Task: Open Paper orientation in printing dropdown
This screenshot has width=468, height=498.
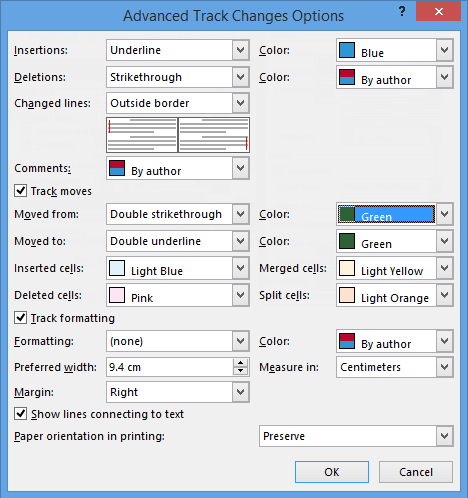Action: tap(356, 436)
